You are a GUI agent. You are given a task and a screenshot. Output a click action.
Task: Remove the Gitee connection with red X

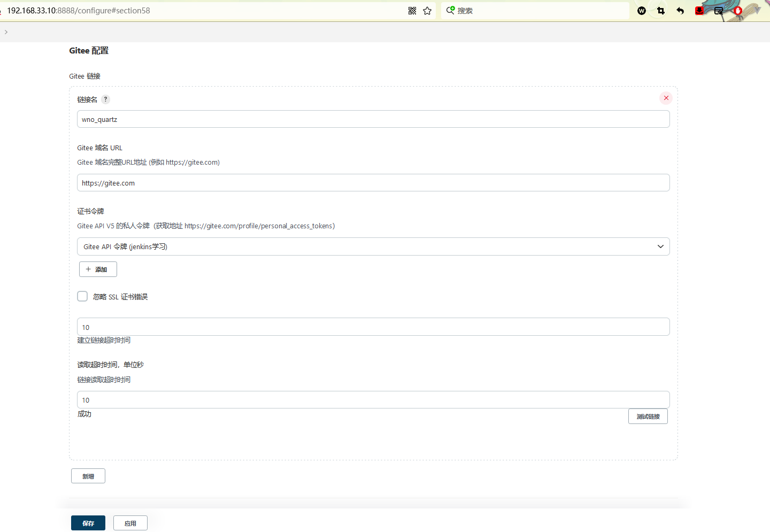(666, 98)
